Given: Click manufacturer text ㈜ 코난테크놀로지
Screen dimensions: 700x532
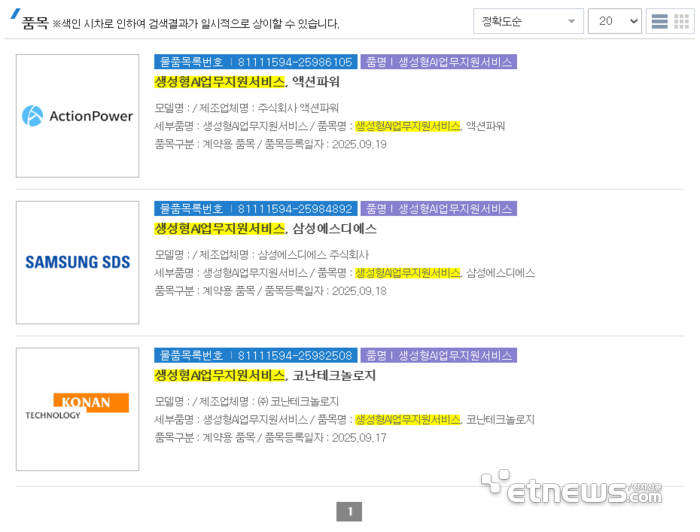Looking at the screenshot, I should tap(298, 402).
